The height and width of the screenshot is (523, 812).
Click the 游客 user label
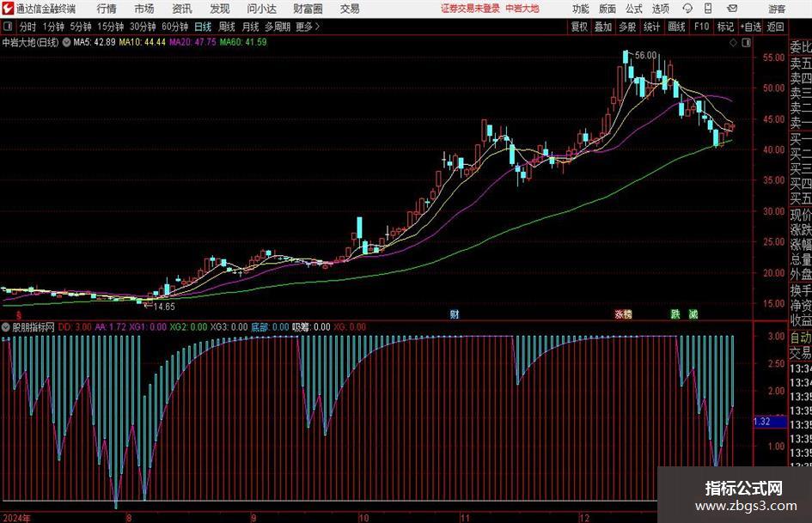[777, 9]
